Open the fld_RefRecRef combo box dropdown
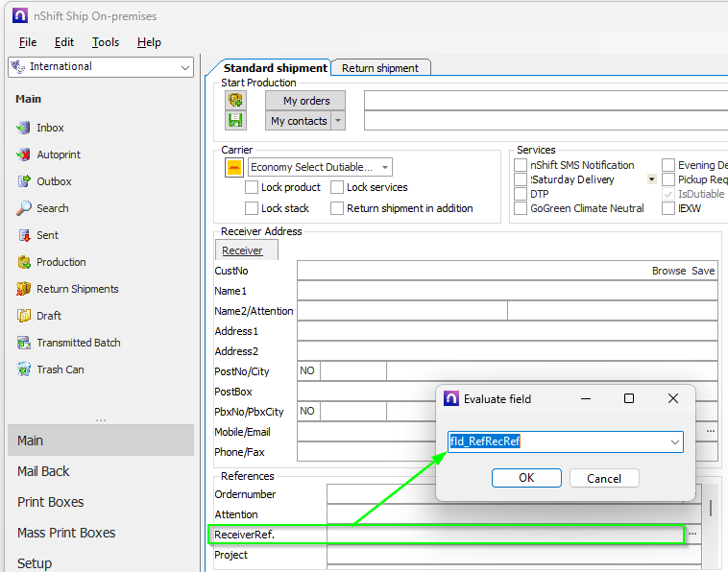728x572 pixels. pos(674,442)
